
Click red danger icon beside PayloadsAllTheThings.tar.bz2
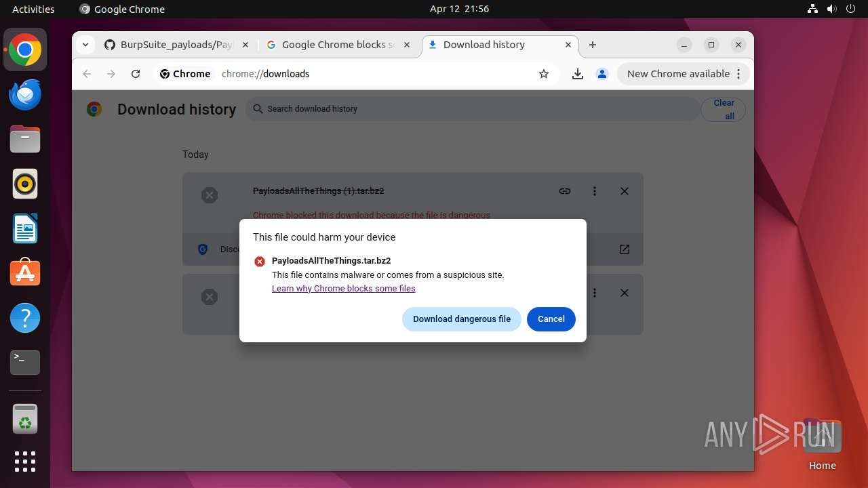[x=260, y=261]
